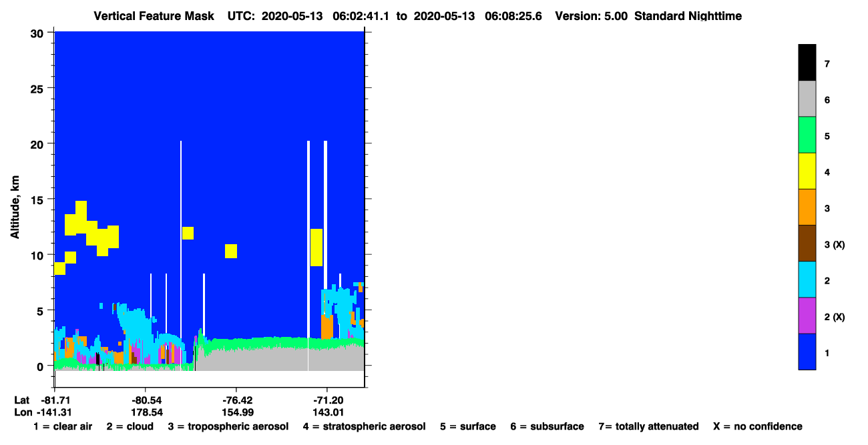This screenshot has width=868, height=445.
Task: Click the black colorbar swatch labeled 7
Action: (807, 63)
